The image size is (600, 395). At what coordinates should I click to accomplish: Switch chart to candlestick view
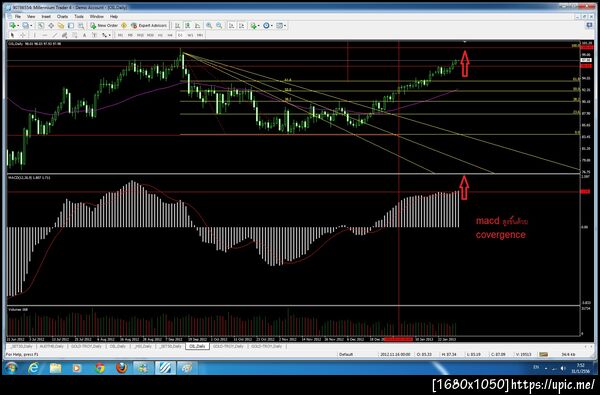coord(188,25)
